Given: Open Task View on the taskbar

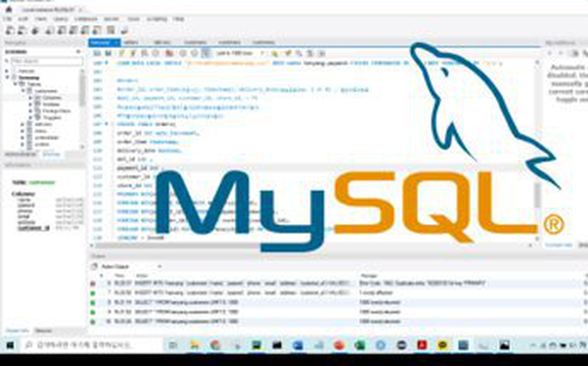Looking at the screenshot, I should tap(173, 345).
